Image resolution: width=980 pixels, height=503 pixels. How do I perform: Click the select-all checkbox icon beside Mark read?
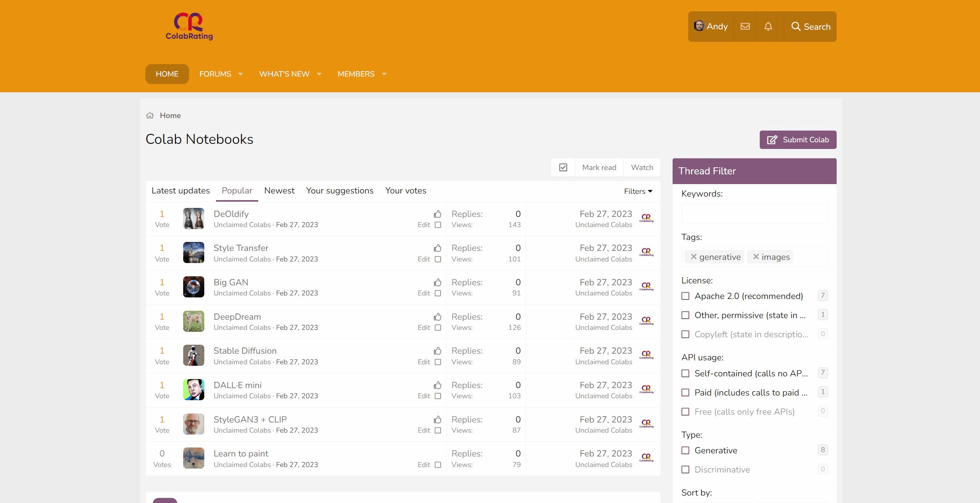563,168
